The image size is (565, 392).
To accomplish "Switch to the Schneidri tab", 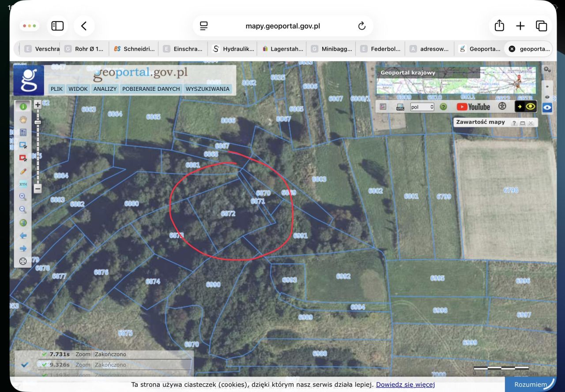I will tap(134, 49).
